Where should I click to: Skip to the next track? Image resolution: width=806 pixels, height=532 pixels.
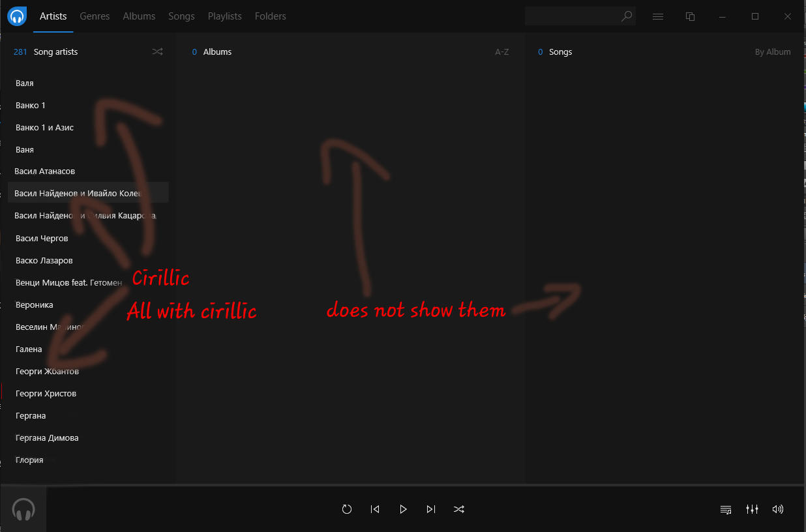(x=431, y=509)
